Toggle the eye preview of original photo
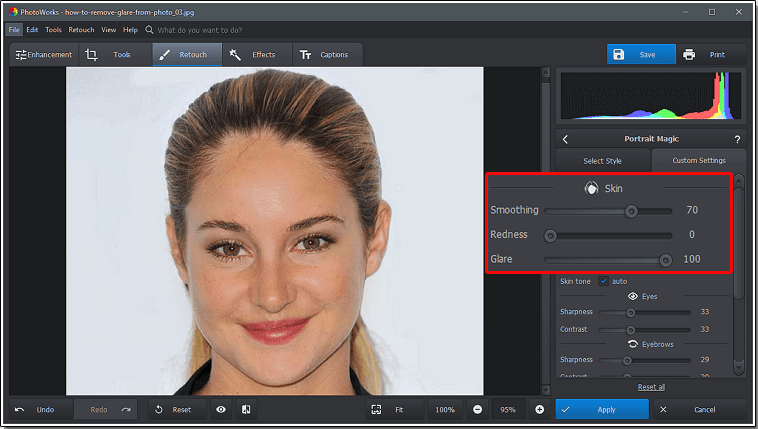 pyautogui.click(x=220, y=409)
